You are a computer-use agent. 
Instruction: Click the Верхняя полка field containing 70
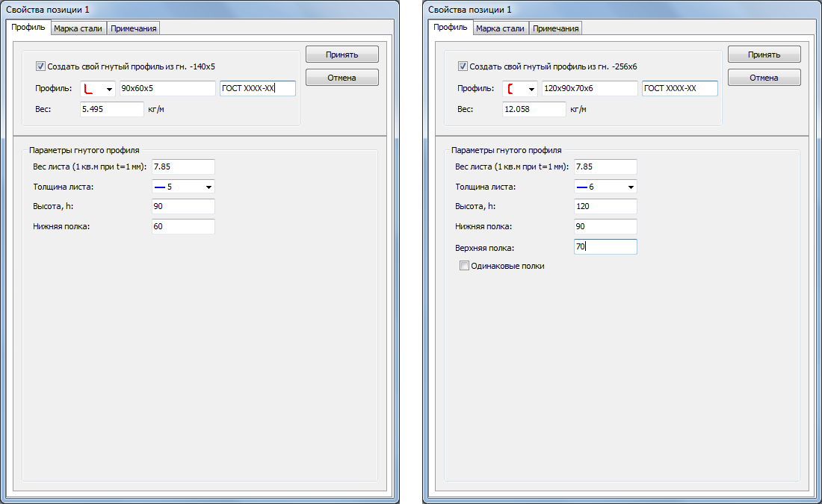tap(605, 246)
